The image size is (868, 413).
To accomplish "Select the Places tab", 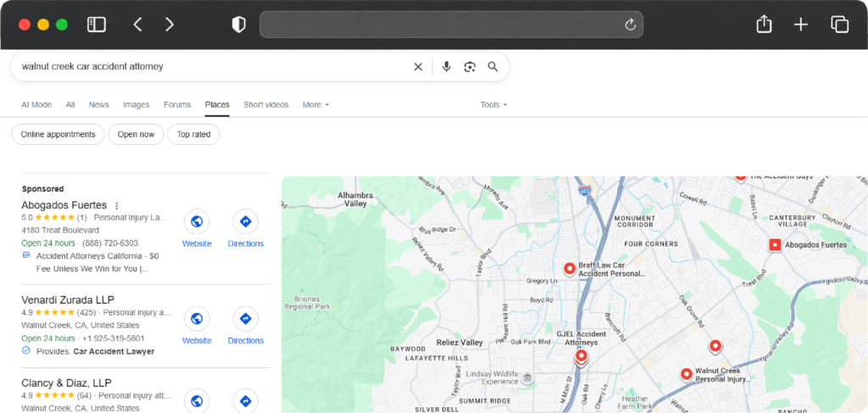I will [217, 104].
